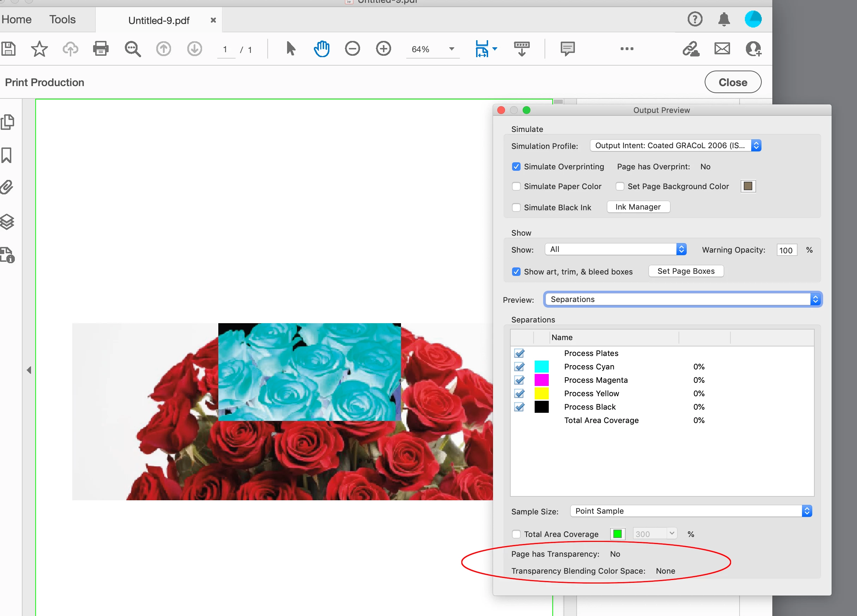
Task: Choose the arrow Selection tool
Action: [291, 49]
